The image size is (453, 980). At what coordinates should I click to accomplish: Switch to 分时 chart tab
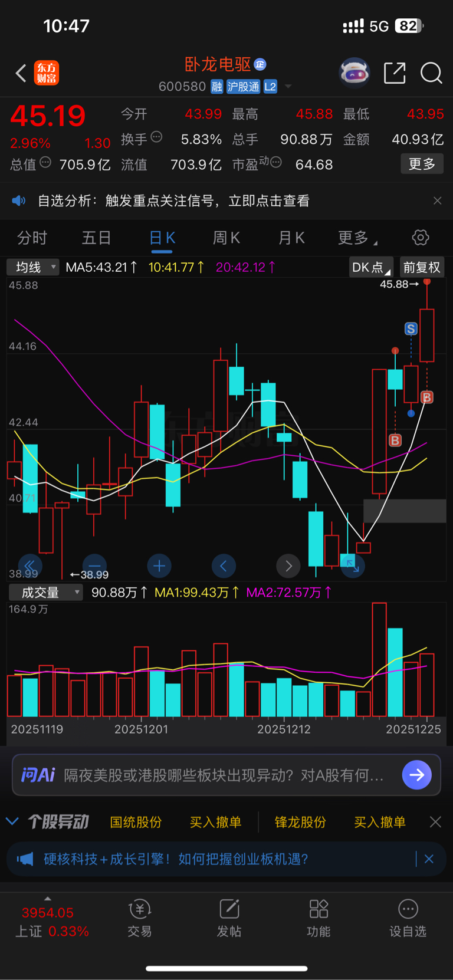(x=32, y=238)
